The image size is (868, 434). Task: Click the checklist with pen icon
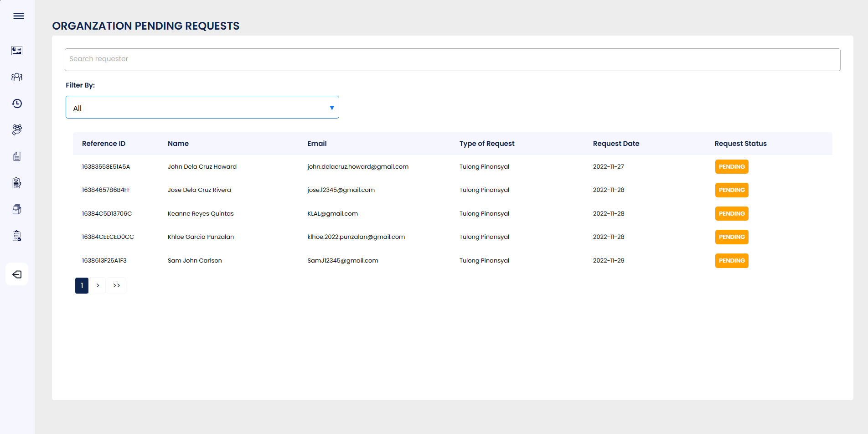[17, 183]
